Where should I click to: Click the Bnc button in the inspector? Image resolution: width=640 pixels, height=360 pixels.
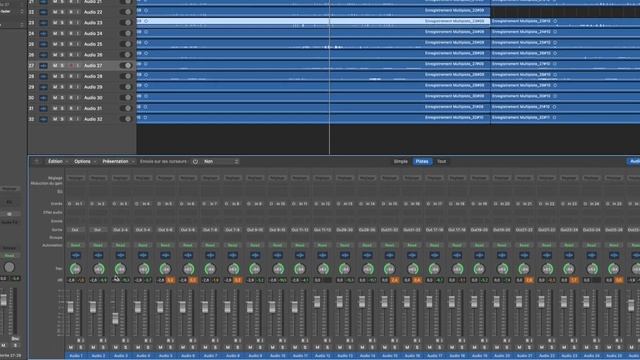15,339
